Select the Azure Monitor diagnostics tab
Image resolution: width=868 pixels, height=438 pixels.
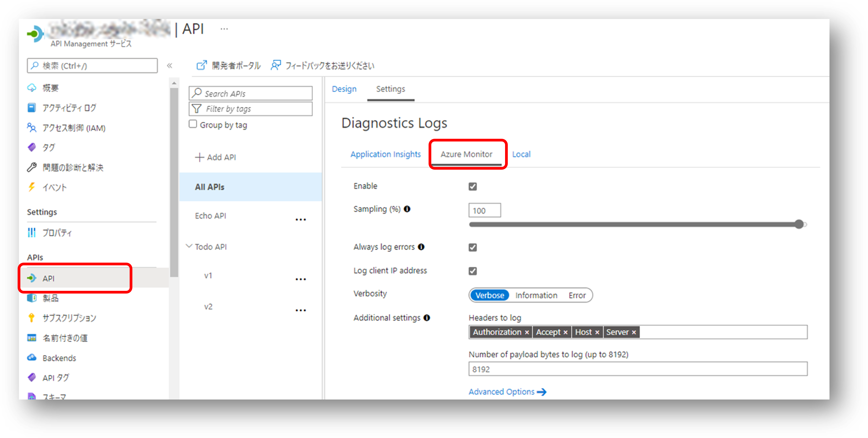[465, 154]
